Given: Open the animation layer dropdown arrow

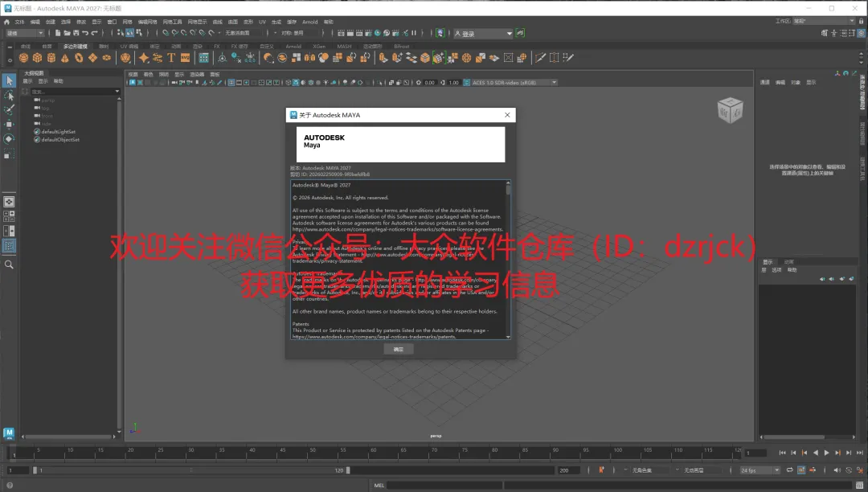Looking at the screenshot, I should point(677,469).
